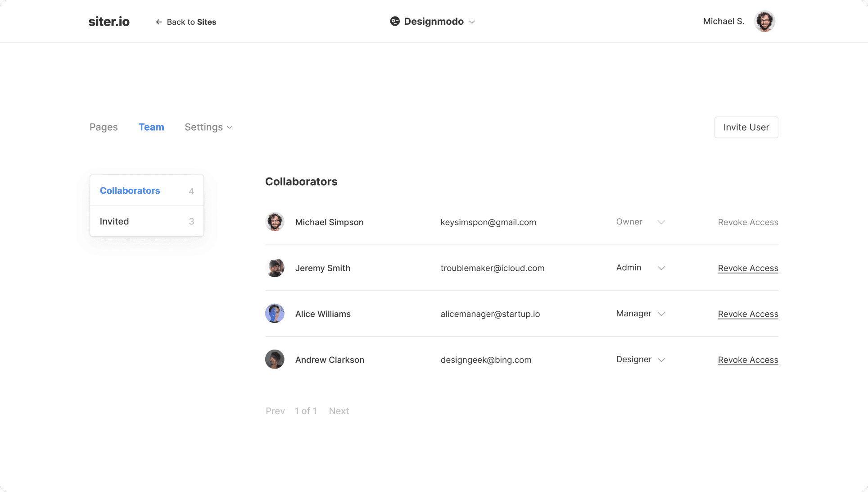Click the Invite User button
The width and height of the screenshot is (868, 492).
coord(746,128)
